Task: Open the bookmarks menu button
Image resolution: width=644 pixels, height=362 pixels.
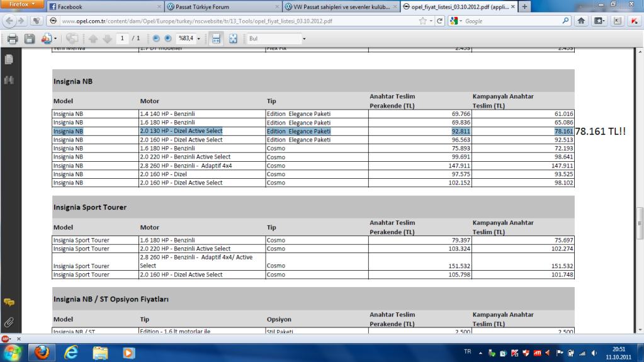Action: click(599, 21)
